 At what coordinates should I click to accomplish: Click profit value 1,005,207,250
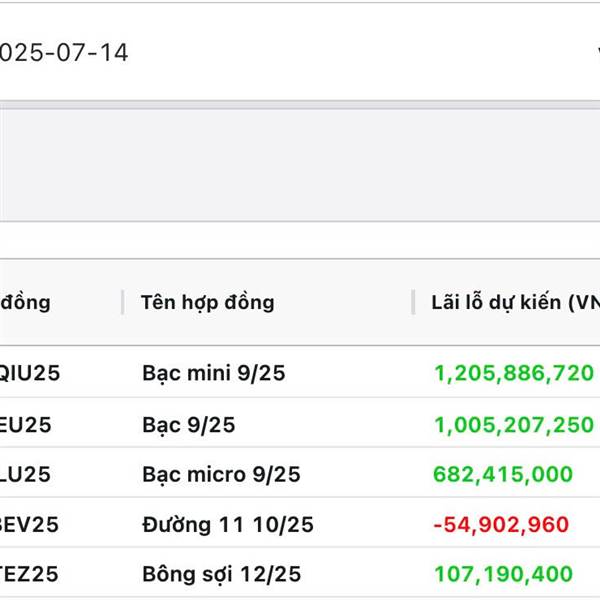[x=514, y=425]
